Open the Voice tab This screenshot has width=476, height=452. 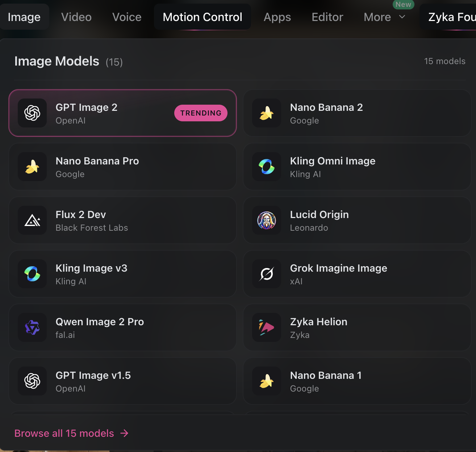127,17
